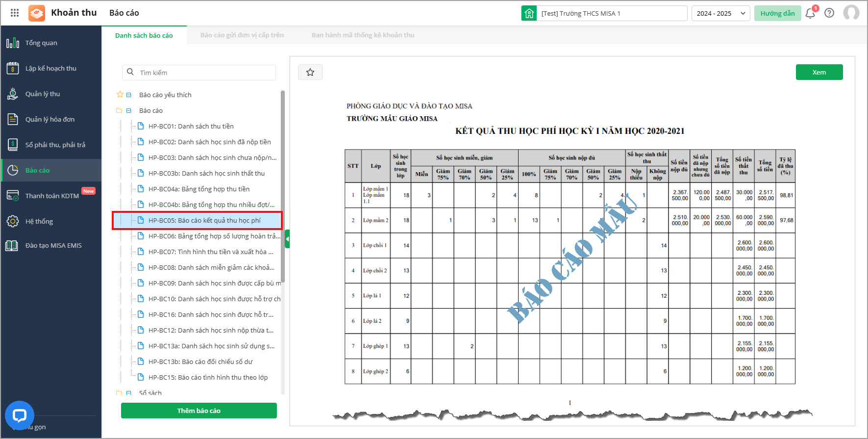Collapse the report list panel with green arrow
The height and width of the screenshot is (439, 868).
tap(287, 239)
